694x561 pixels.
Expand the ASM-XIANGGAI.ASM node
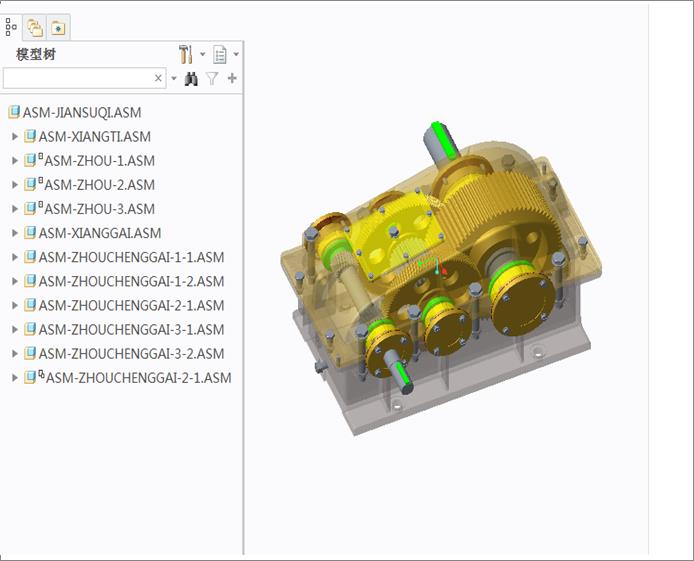click(x=15, y=233)
